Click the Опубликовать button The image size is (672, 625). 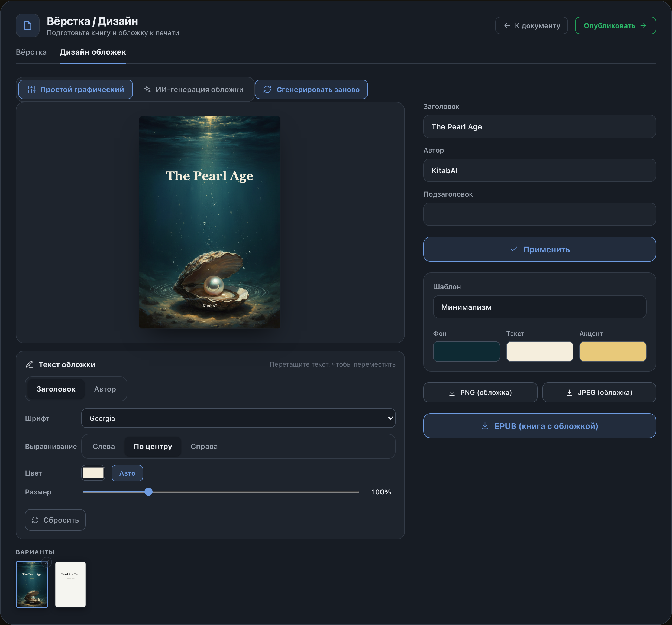point(616,26)
